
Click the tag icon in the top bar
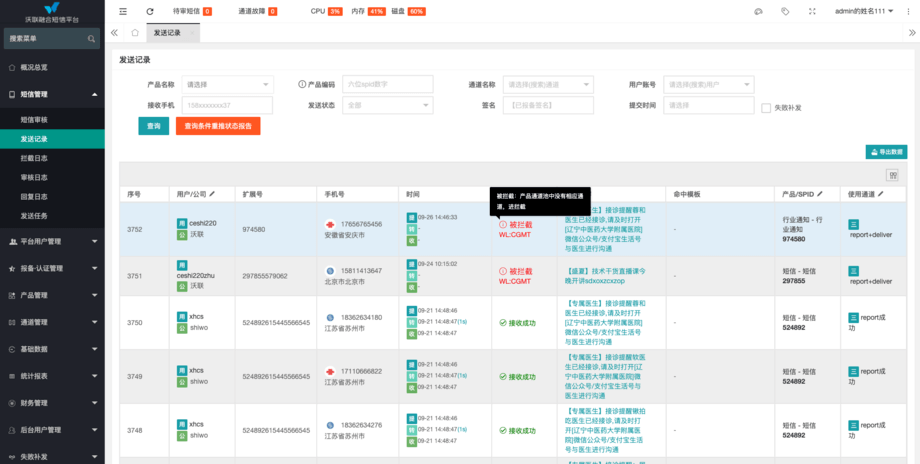pyautogui.click(x=785, y=11)
